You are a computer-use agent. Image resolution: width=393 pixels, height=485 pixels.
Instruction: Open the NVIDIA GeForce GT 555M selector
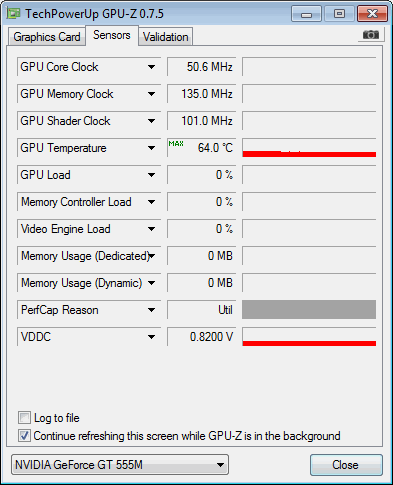[120, 465]
